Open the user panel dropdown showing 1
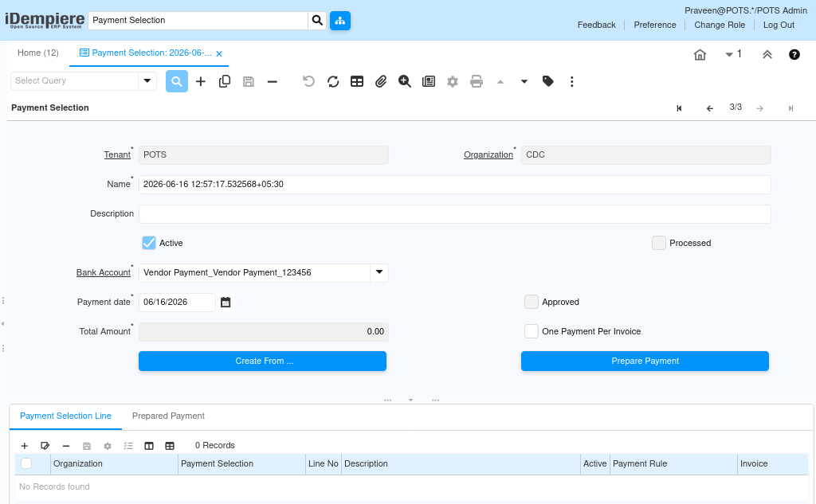The image size is (816, 504). point(733,54)
